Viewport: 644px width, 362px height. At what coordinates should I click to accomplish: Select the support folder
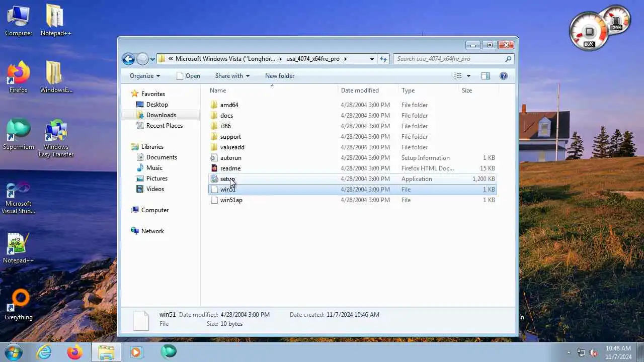click(x=352, y=137)
